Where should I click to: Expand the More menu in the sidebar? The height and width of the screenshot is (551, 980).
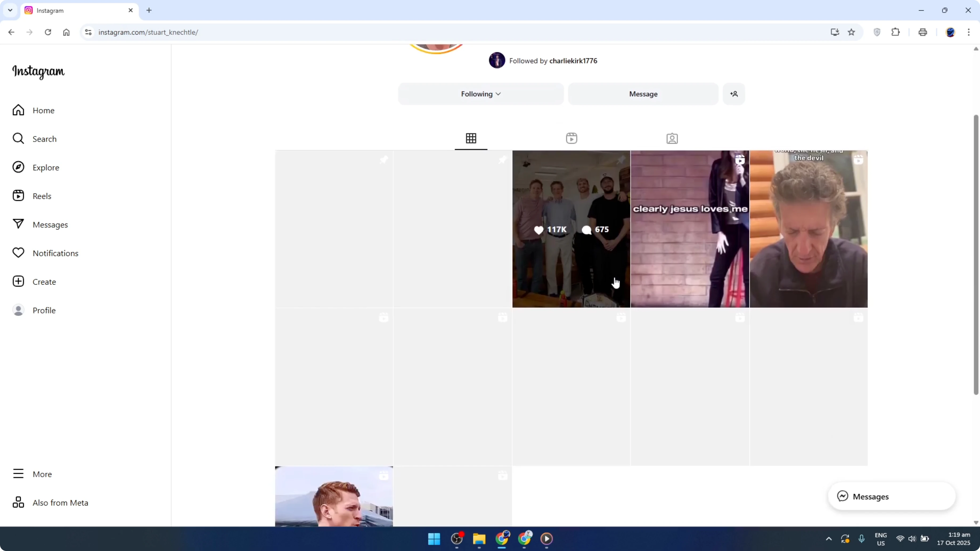click(x=18, y=474)
